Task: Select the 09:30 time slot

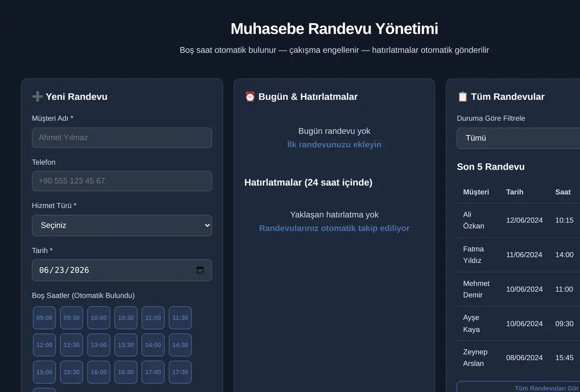Action: click(x=72, y=318)
